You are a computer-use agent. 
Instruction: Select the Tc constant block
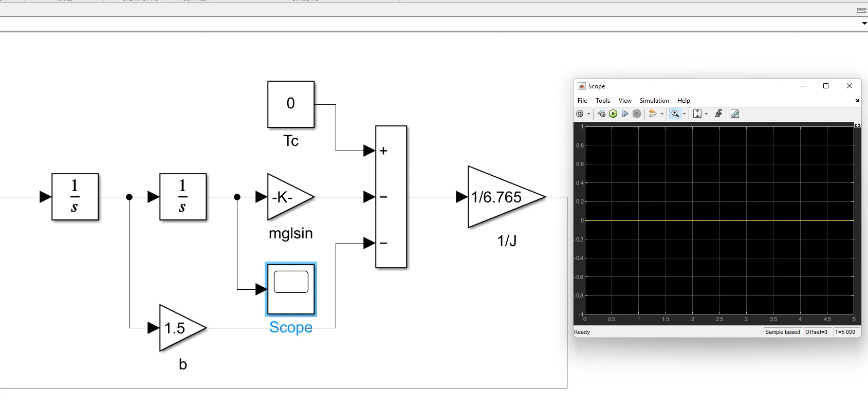tap(291, 104)
